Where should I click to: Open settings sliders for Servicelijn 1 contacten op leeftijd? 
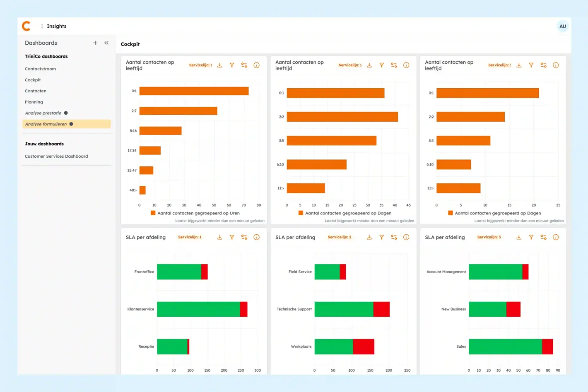[244, 65]
